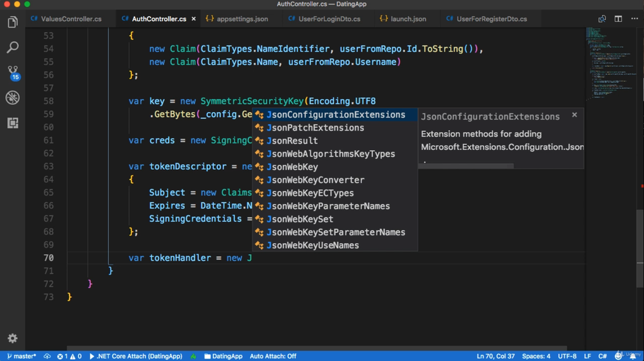Select JsonWebAlgorithmsKeyTypes suggestion

335,154
